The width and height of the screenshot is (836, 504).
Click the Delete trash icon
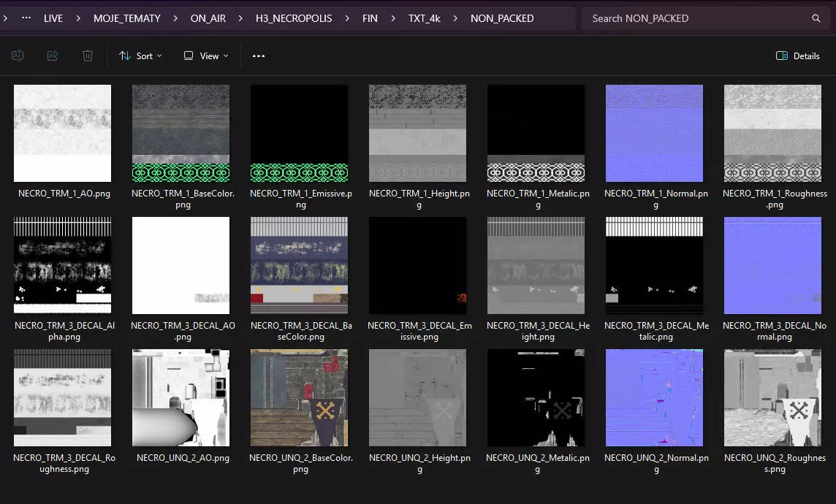click(x=88, y=56)
